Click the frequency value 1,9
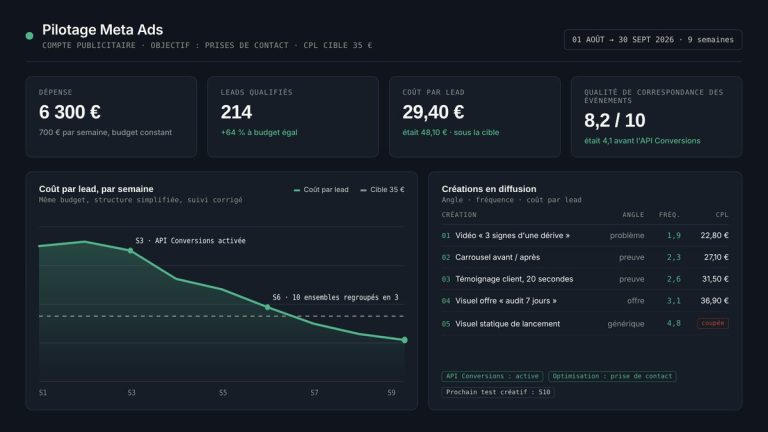The image size is (768, 432). coord(673,236)
